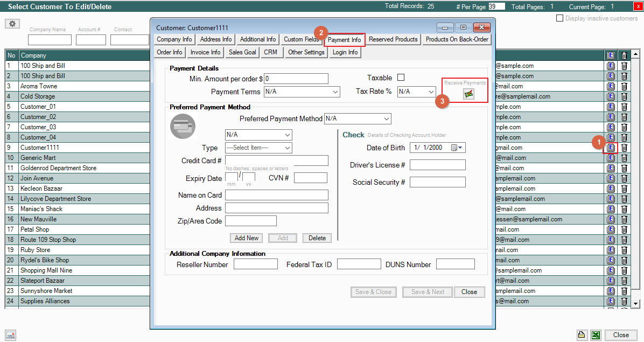This screenshot has height=342, width=644.
Task: Enable the Taxable checkbox
Action: pyautogui.click(x=401, y=78)
